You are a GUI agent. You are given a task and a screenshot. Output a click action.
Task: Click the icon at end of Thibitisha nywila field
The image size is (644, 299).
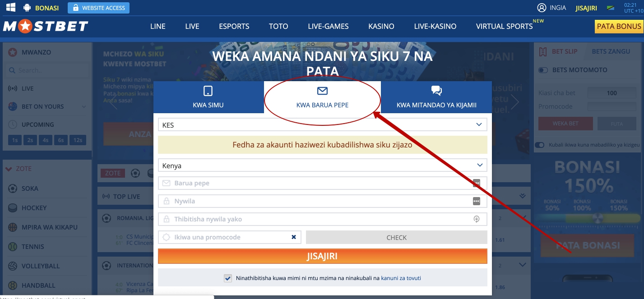[x=476, y=219]
